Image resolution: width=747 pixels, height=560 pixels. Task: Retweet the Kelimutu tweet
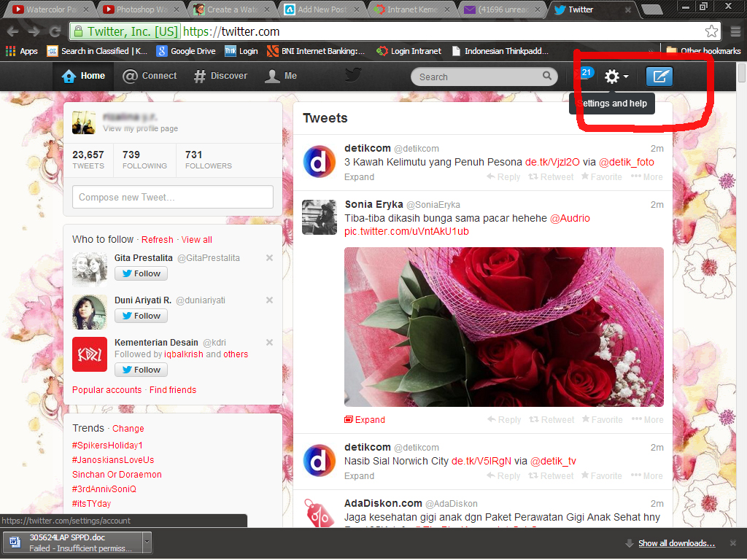(x=551, y=177)
